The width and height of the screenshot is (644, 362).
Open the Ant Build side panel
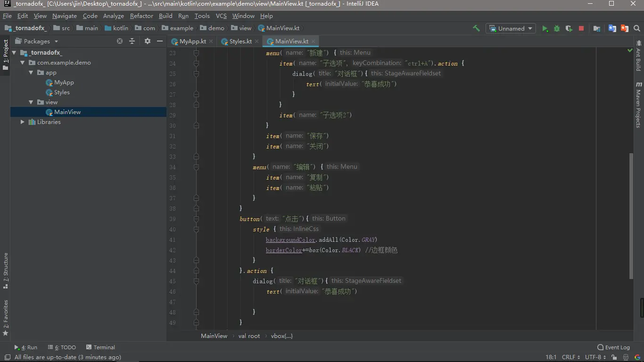pos(638,56)
